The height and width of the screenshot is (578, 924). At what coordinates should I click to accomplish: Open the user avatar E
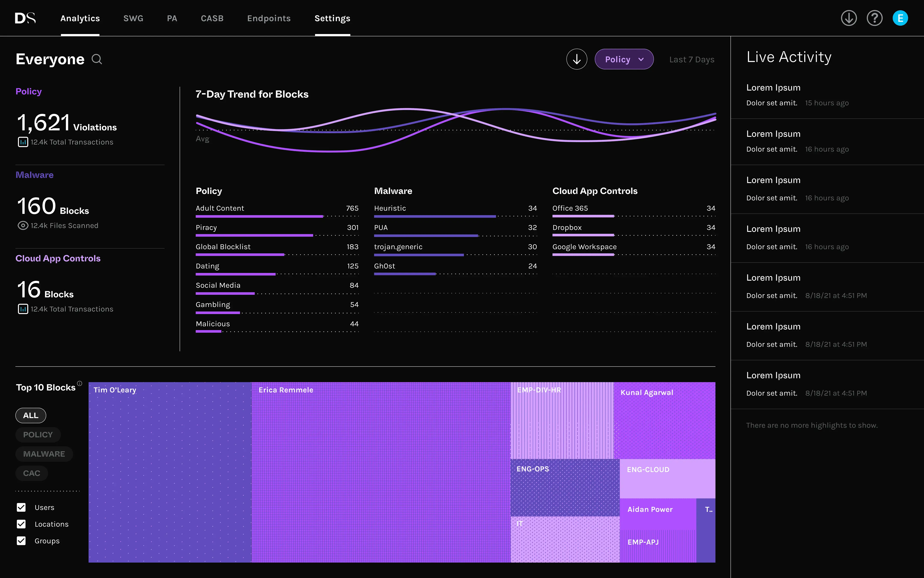(900, 18)
